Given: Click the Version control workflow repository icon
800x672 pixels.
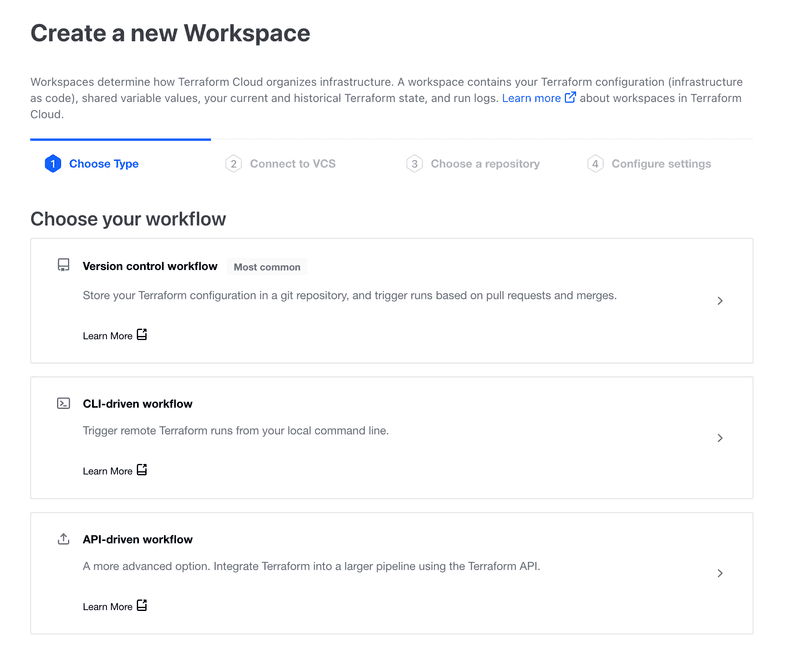Looking at the screenshot, I should pos(63,265).
